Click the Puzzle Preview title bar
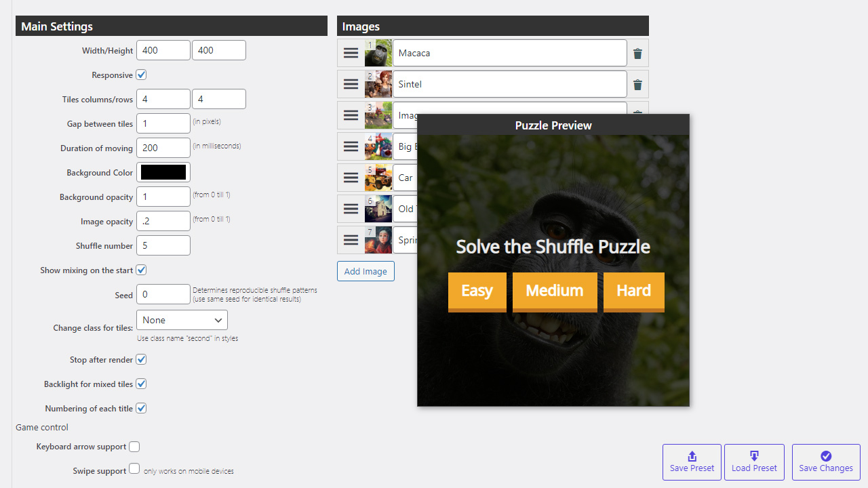Image resolution: width=868 pixels, height=488 pixels. tap(553, 125)
